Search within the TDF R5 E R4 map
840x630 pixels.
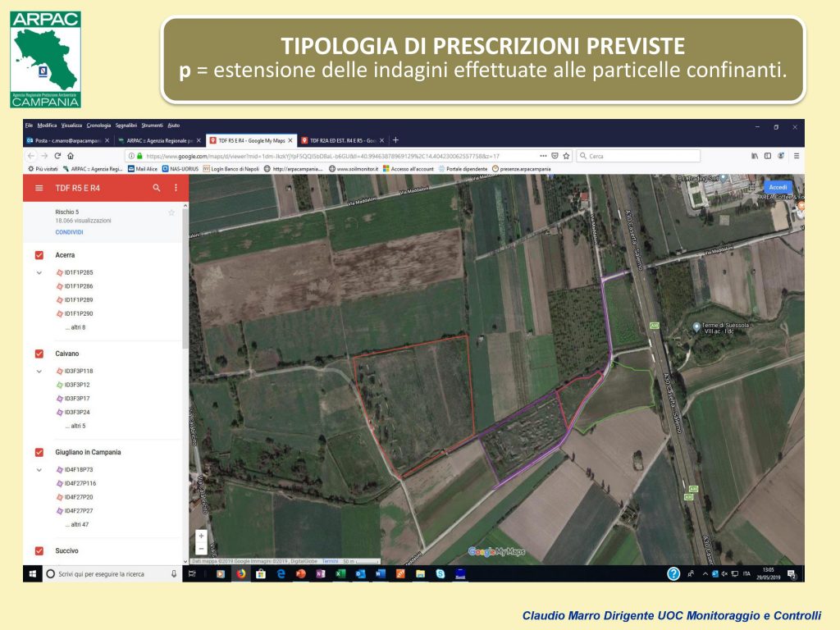(157, 188)
